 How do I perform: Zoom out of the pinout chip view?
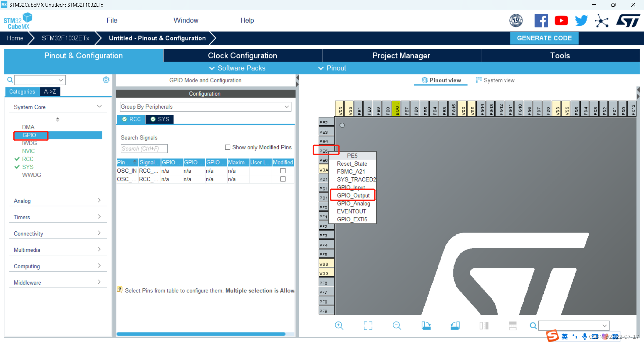pos(397,325)
